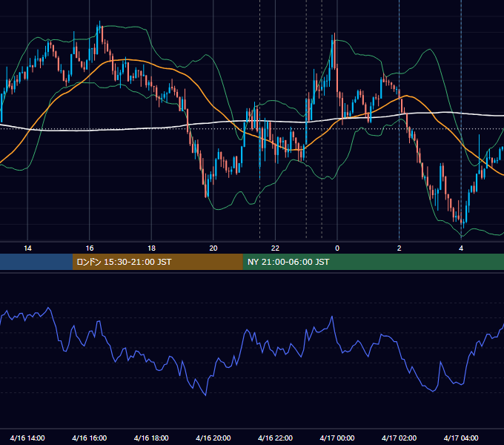Click the hour label 18 on price chart axis

tap(151, 248)
